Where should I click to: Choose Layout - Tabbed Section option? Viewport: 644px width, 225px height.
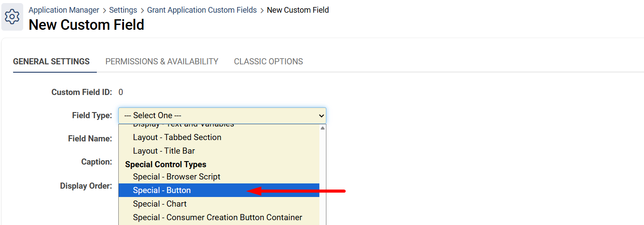219,137
